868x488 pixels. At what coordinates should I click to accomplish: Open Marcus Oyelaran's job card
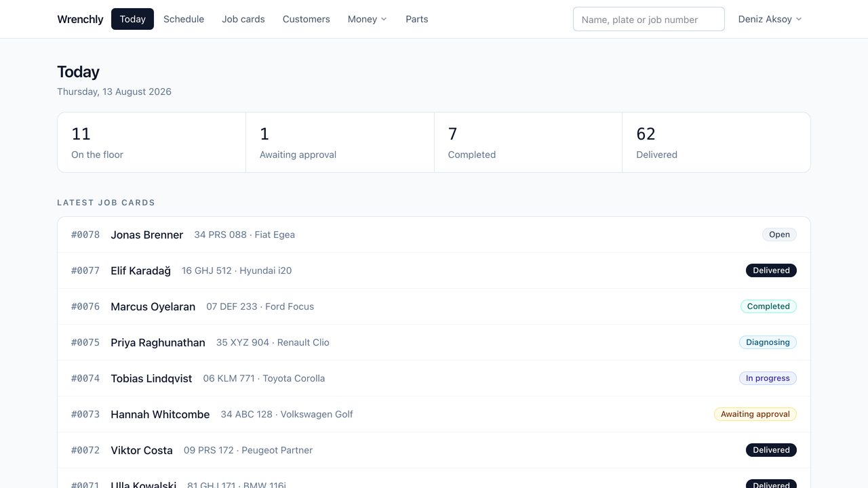[x=434, y=306]
